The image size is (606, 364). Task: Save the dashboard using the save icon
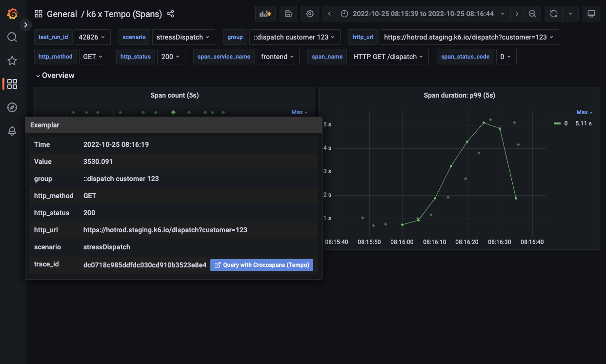(288, 14)
